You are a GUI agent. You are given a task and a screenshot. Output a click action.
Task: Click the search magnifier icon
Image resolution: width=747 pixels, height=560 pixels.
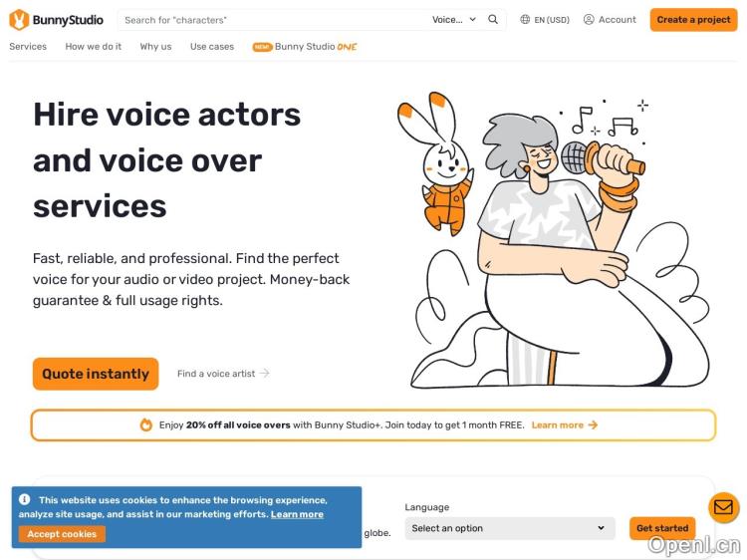[x=493, y=19]
